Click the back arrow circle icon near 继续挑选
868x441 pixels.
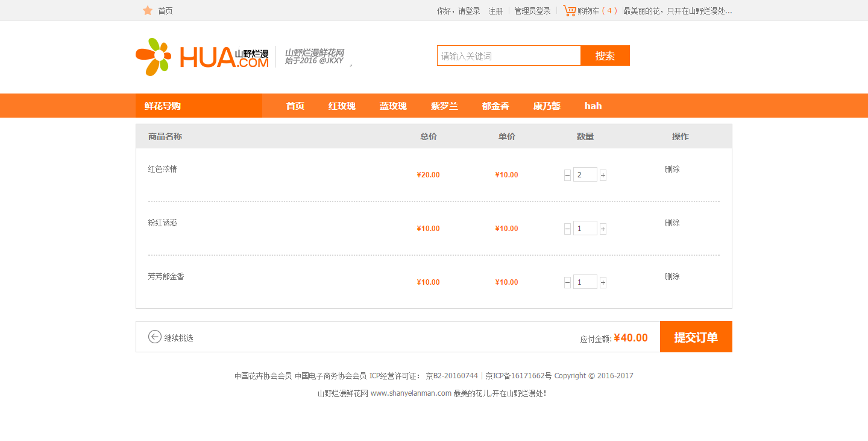[155, 337]
